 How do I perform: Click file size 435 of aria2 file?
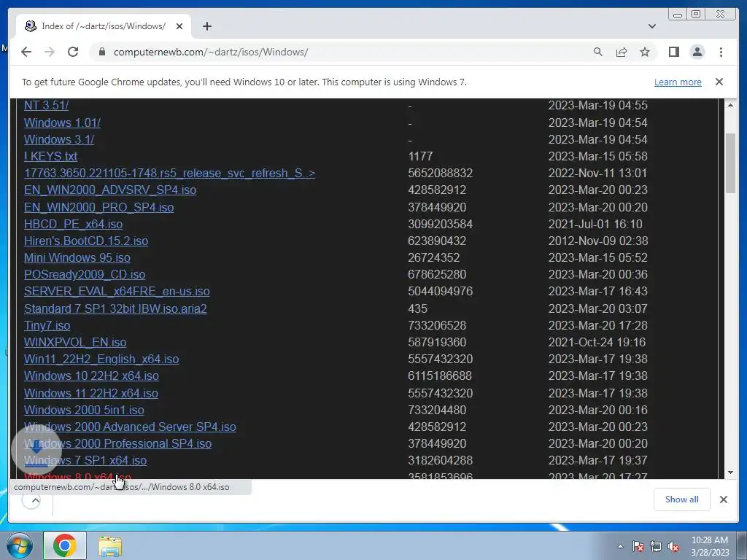point(417,308)
